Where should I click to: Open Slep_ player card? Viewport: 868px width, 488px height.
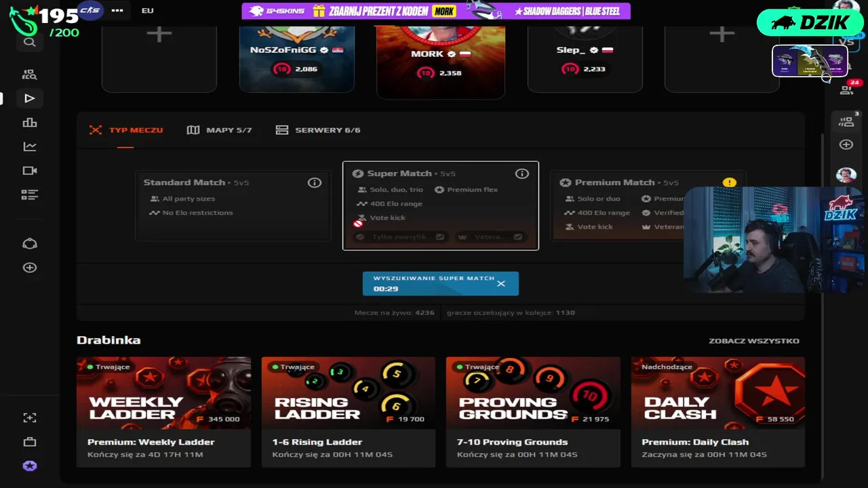click(x=585, y=58)
